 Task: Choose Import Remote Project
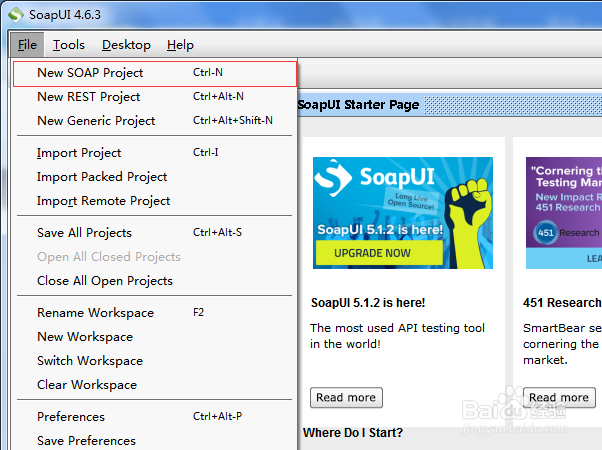tap(155, 201)
